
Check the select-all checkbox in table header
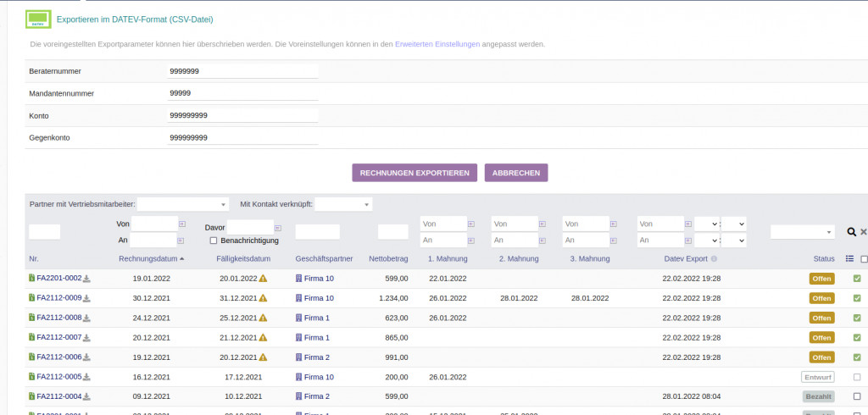(x=864, y=259)
